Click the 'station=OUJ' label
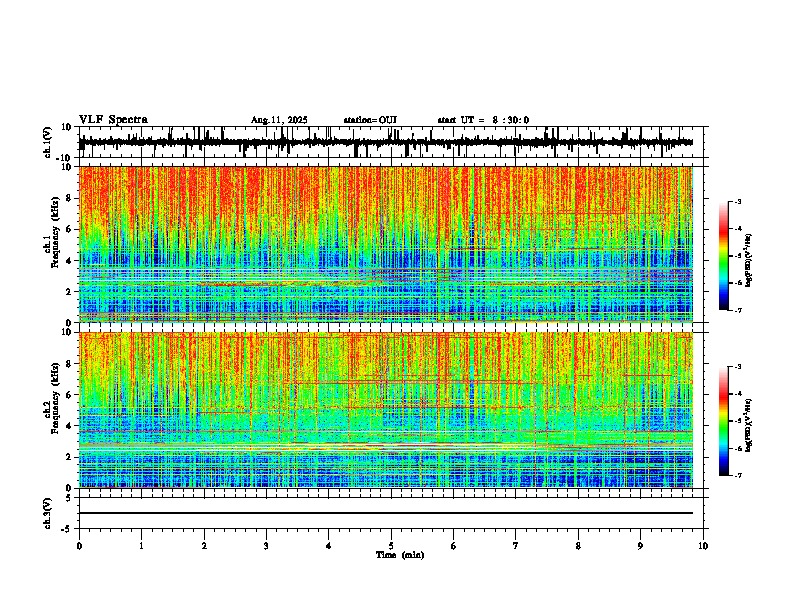This screenshot has height=612, width=792. point(370,120)
